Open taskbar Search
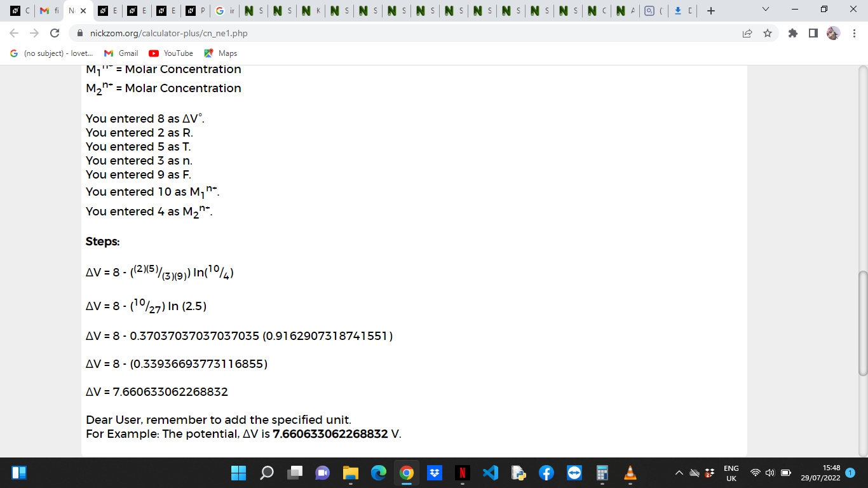Screen dimensions: 868x488 click(x=267, y=473)
